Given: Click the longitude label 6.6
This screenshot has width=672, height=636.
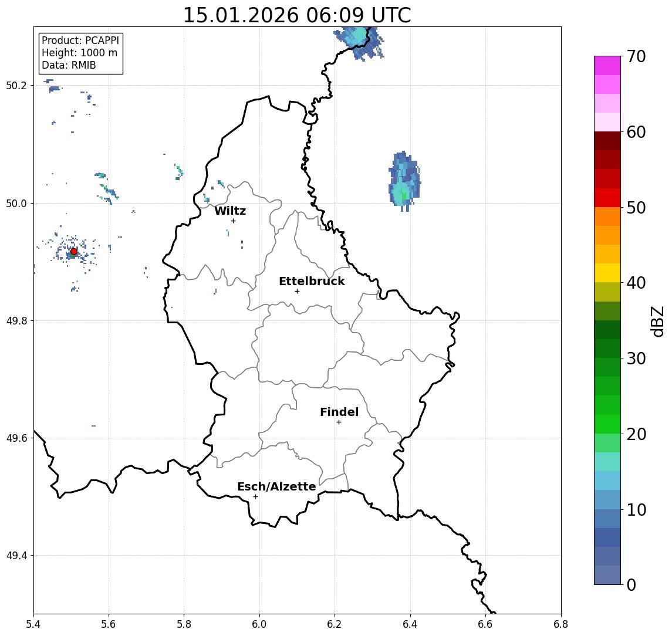Looking at the screenshot, I should click(485, 624).
